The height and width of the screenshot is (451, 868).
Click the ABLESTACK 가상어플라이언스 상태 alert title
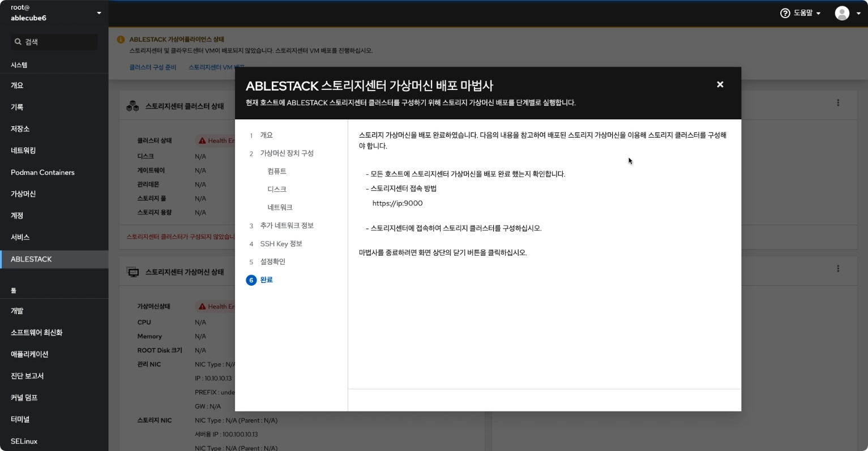(177, 40)
